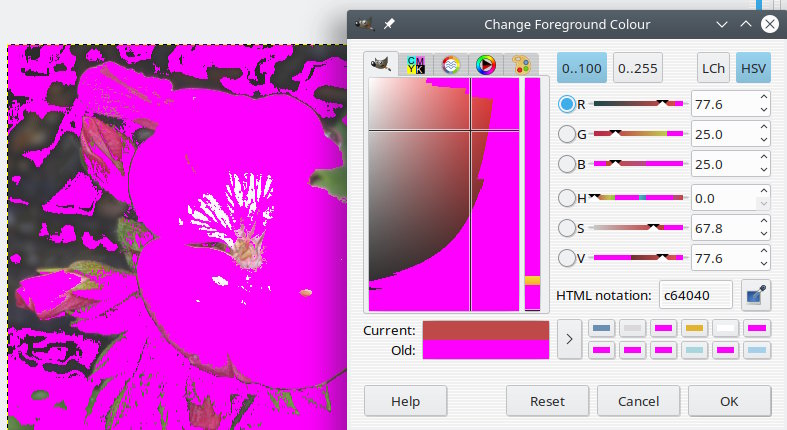Pick the white colour history swatch

(726, 328)
